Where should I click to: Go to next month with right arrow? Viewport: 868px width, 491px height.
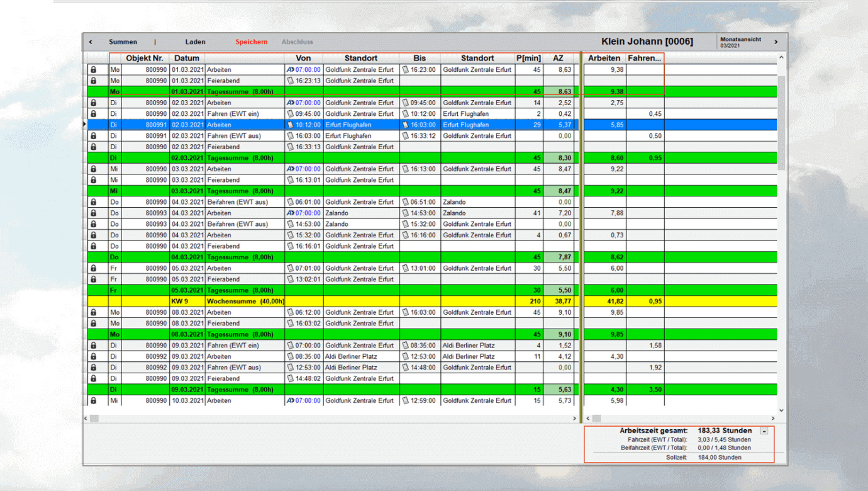point(776,42)
